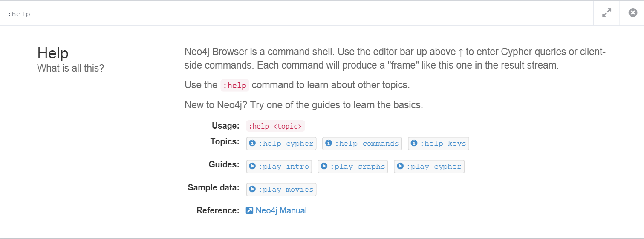Open the Neo4j Manual reference link
Viewport: 644px width, 239px height.
pos(281,210)
